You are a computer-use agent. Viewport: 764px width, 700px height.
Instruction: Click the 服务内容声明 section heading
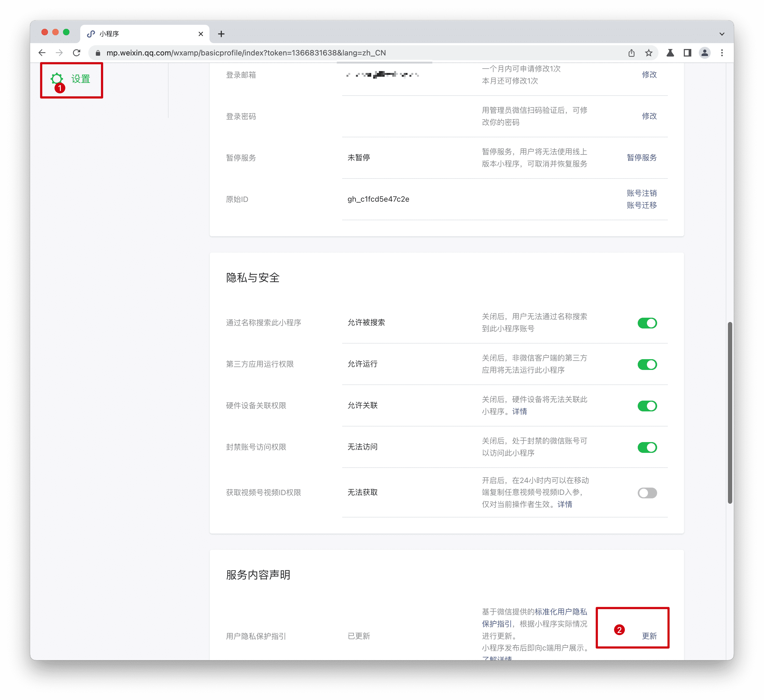(258, 575)
